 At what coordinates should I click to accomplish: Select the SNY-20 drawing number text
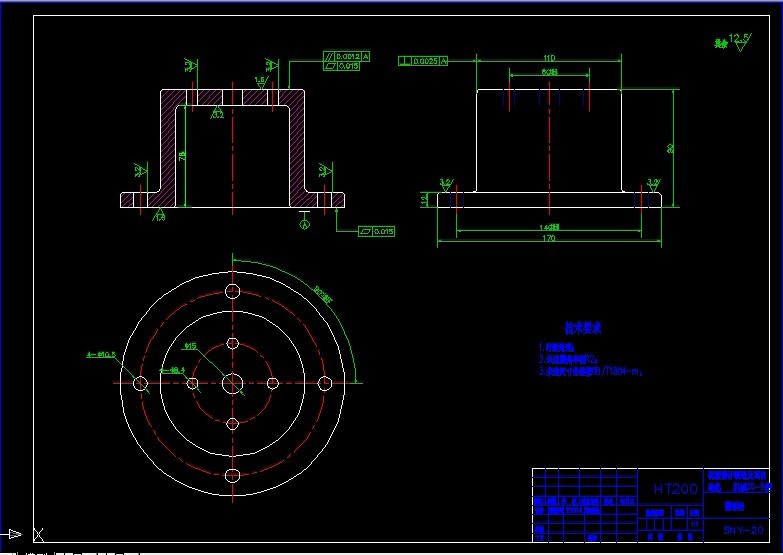pos(743,531)
